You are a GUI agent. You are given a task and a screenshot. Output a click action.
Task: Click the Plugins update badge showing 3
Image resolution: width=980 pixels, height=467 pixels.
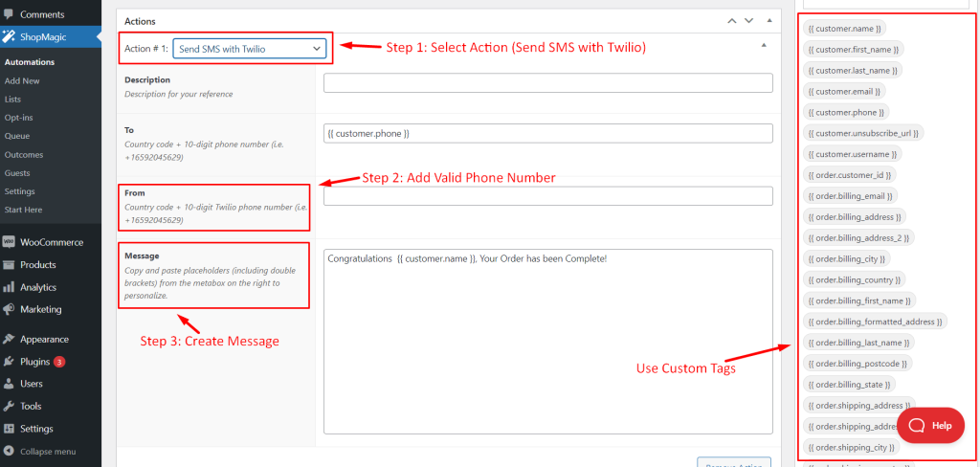(59, 362)
